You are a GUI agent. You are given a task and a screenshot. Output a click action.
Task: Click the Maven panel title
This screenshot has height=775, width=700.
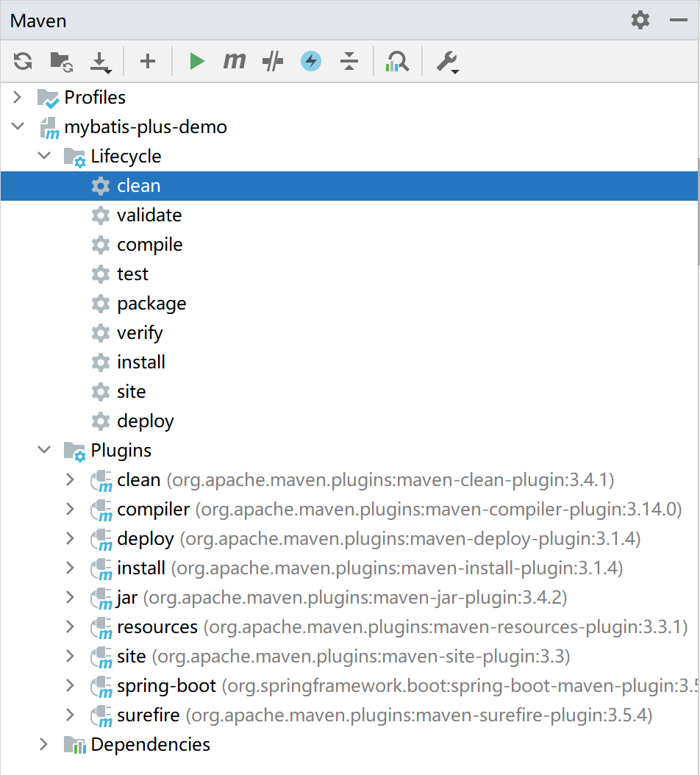(x=38, y=21)
